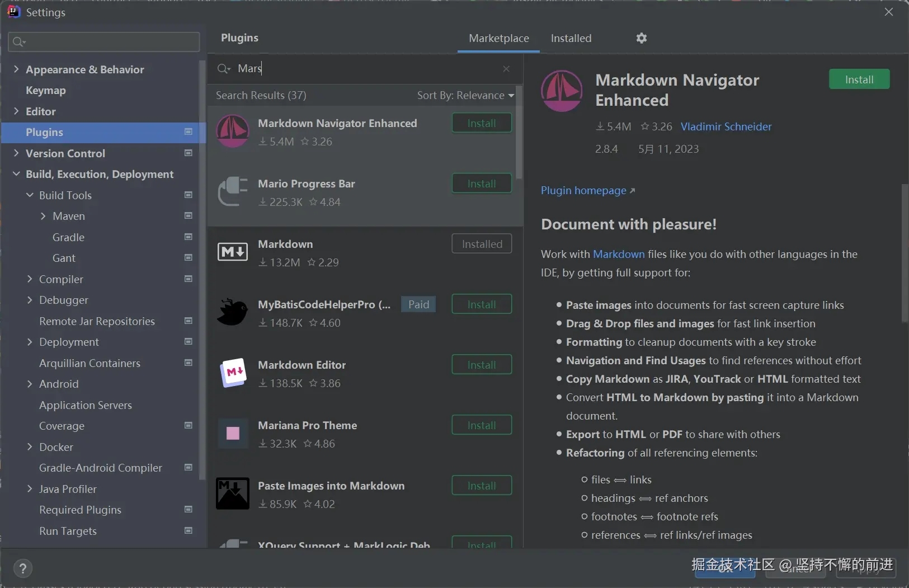Click the IntelliJ logo in title bar
Viewport: 909px width, 588px height.
13,12
